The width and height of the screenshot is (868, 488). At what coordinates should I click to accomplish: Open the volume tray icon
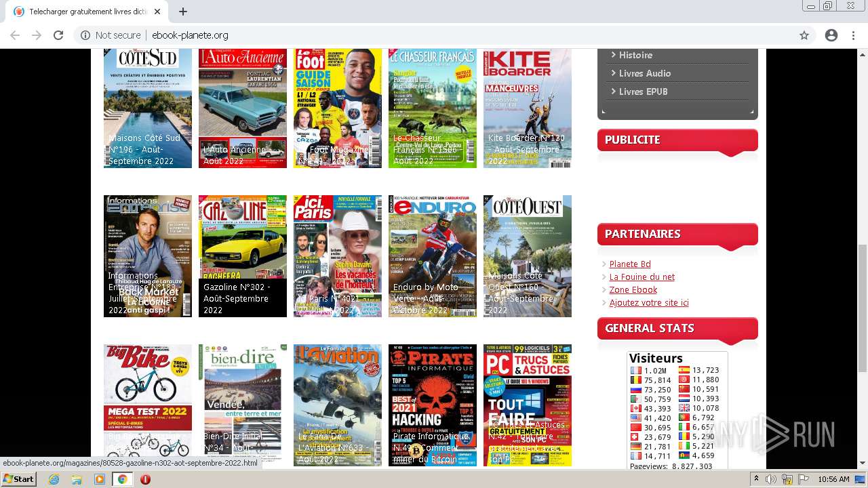point(771,479)
